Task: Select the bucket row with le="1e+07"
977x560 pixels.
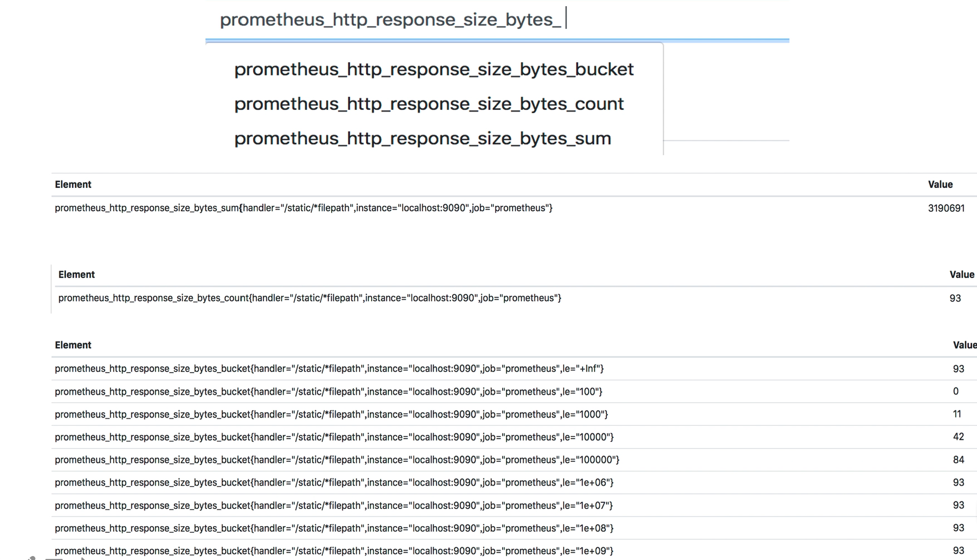Action: click(333, 505)
